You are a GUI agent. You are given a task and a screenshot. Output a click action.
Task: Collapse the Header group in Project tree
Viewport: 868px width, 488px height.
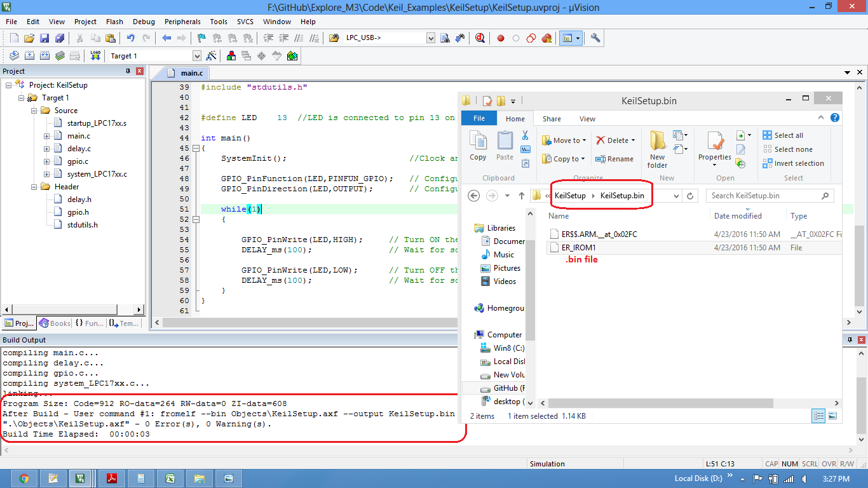coord(34,187)
